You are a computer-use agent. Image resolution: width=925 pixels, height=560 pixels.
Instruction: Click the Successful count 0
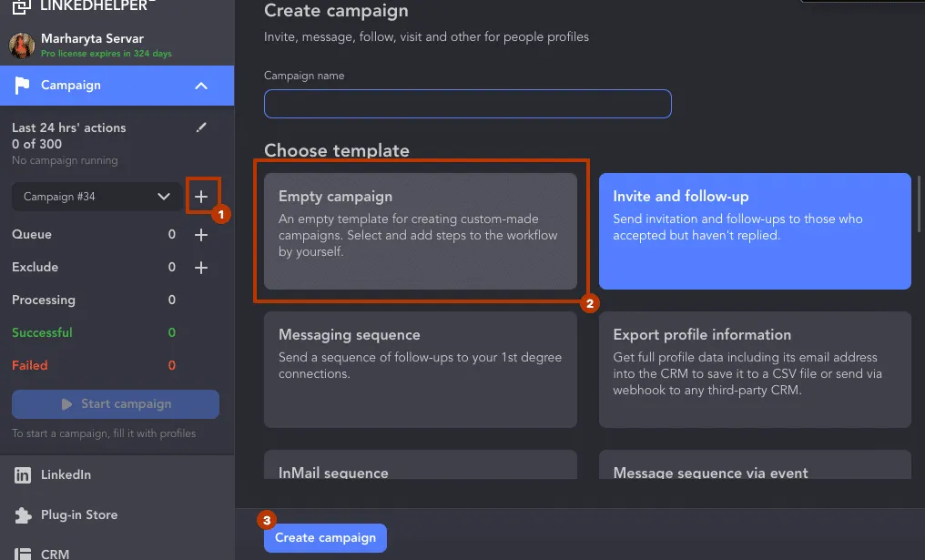[x=172, y=332]
